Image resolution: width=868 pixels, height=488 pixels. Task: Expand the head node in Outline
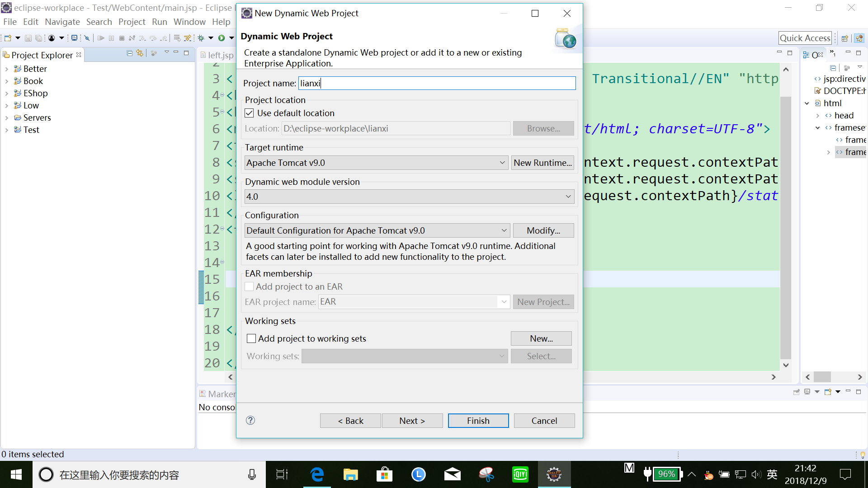818,116
